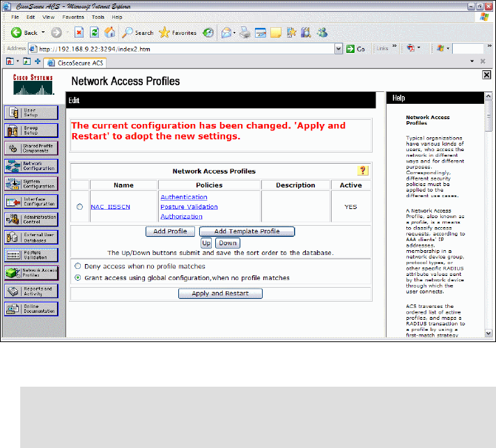
Task: Click the Refresh page icon
Action: pyautogui.click(x=94, y=32)
